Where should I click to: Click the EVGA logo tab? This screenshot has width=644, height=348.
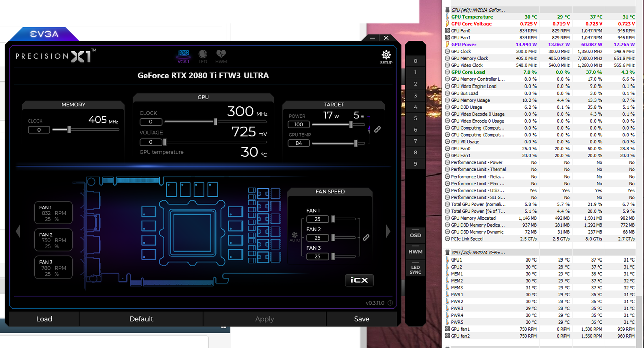click(x=44, y=34)
